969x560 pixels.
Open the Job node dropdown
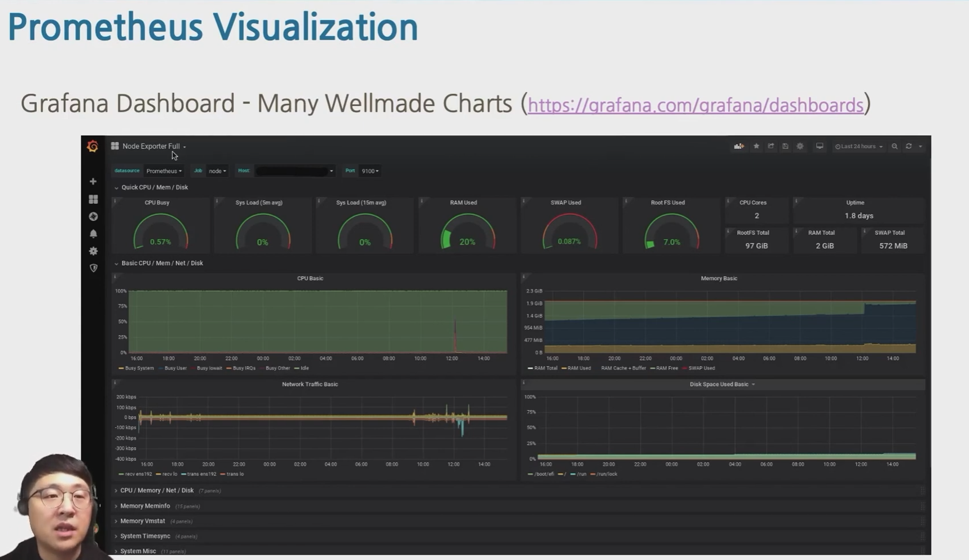pyautogui.click(x=217, y=171)
